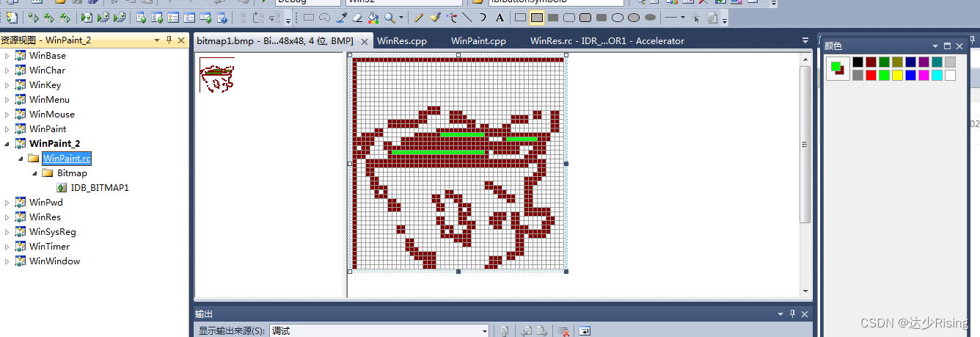The image size is (980, 337).
Task: Select the outlined Rounded Rectangle tool
Action: 569,17
